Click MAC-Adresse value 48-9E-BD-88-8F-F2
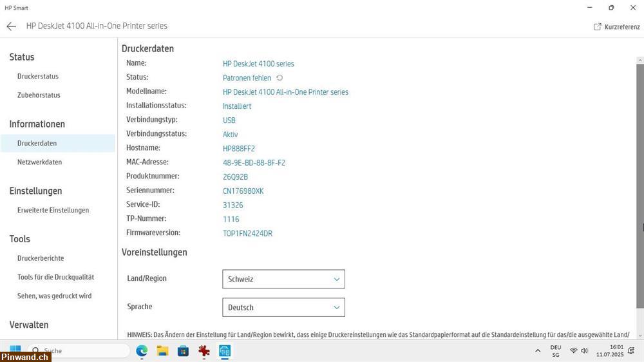Viewport: 644px width, 362px height. pyautogui.click(x=254, y=163)
